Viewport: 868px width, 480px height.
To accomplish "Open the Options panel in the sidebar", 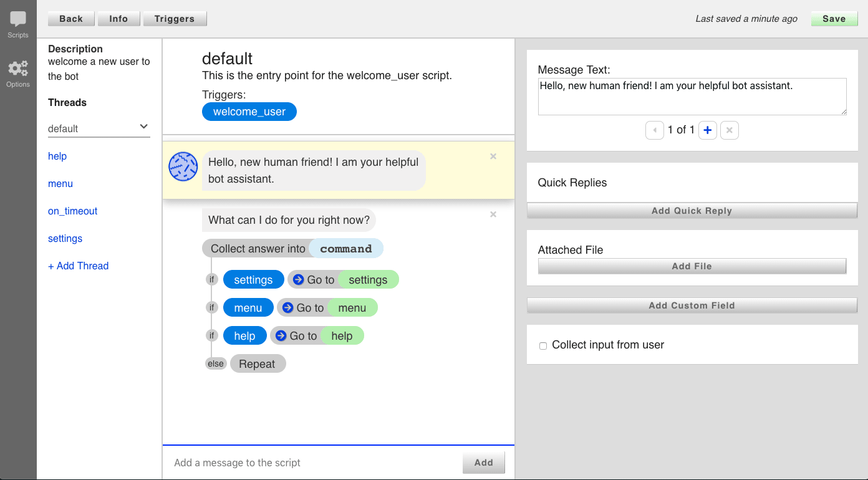I will tap(17, 69).
